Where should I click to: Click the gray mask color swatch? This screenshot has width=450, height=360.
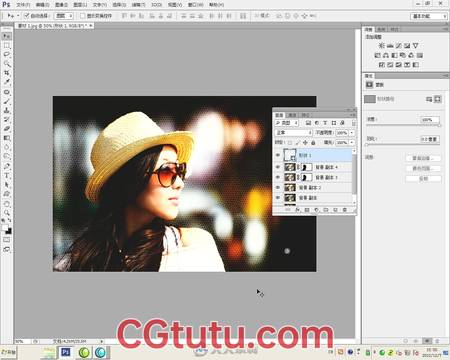(370, 99)
